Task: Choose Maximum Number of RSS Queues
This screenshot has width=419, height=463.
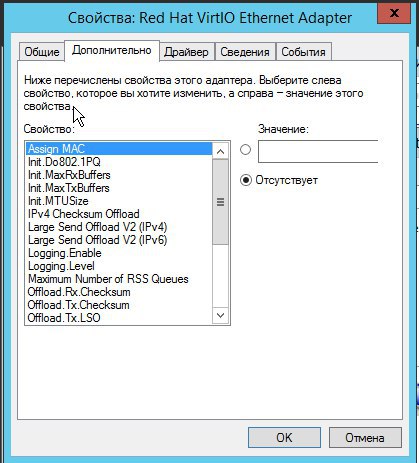Action: (x=119, y=279)
